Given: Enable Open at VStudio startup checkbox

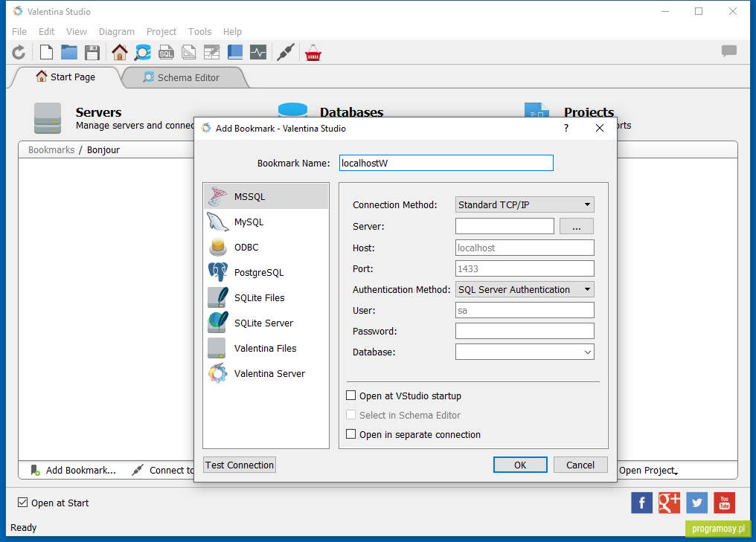Looking at the screenshot, I should tap(351, 396).
